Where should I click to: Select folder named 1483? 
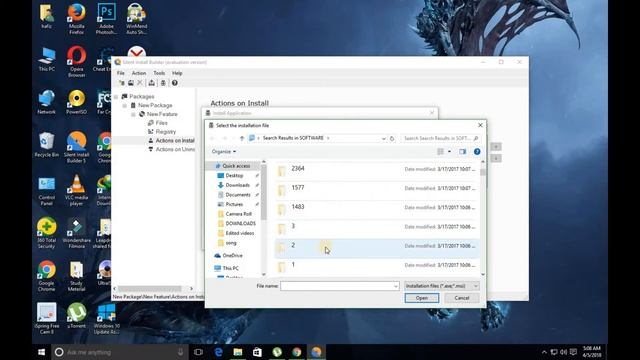tap(377, 209)
